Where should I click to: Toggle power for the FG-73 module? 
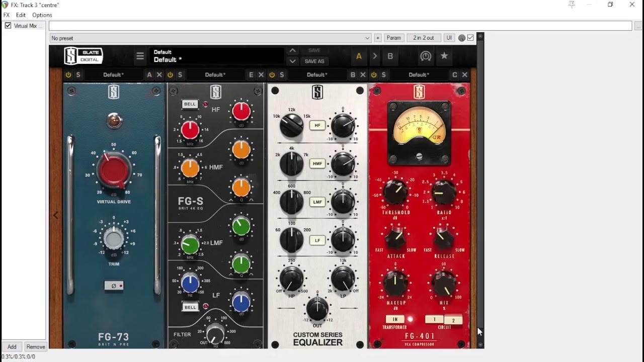pyautogui.click(x=68, y=75)
